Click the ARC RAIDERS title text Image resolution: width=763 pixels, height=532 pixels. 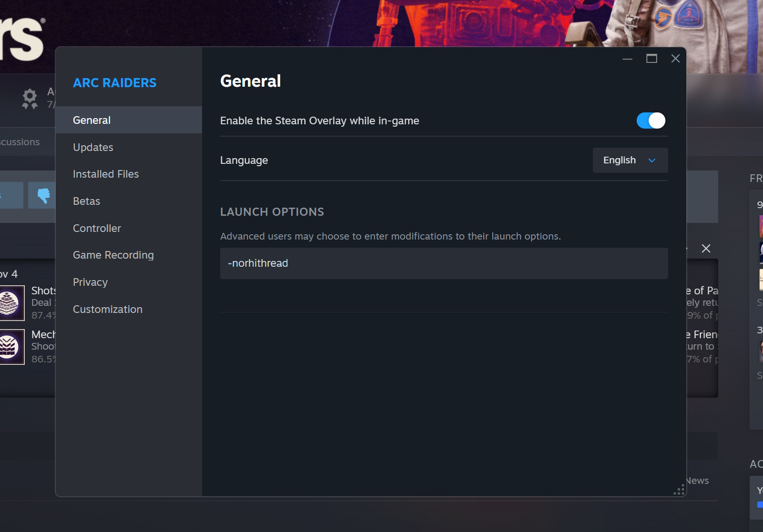pos(114,82)
